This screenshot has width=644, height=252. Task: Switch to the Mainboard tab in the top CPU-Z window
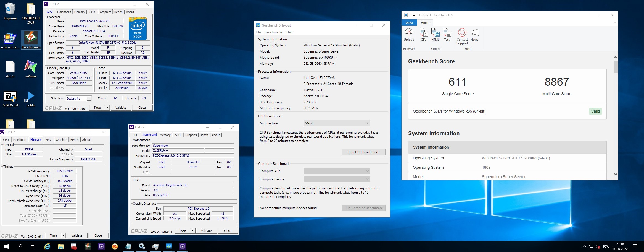(64, 12)
